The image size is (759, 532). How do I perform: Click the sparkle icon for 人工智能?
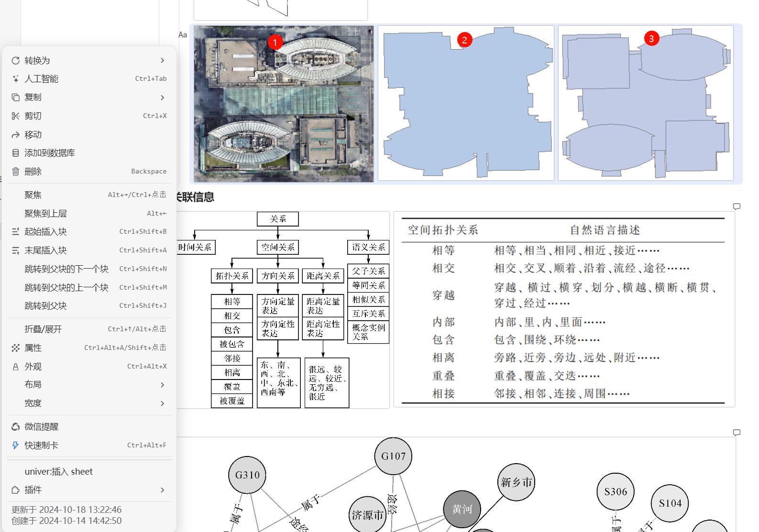16,79
